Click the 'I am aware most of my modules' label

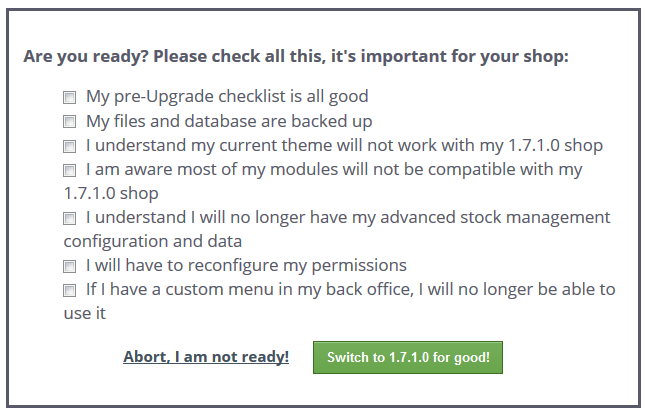334,169
